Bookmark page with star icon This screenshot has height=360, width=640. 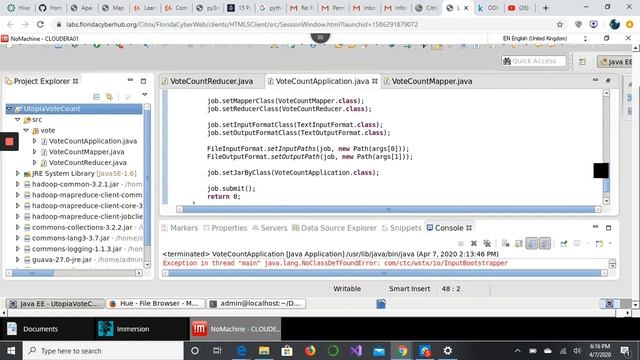point(560,24)
